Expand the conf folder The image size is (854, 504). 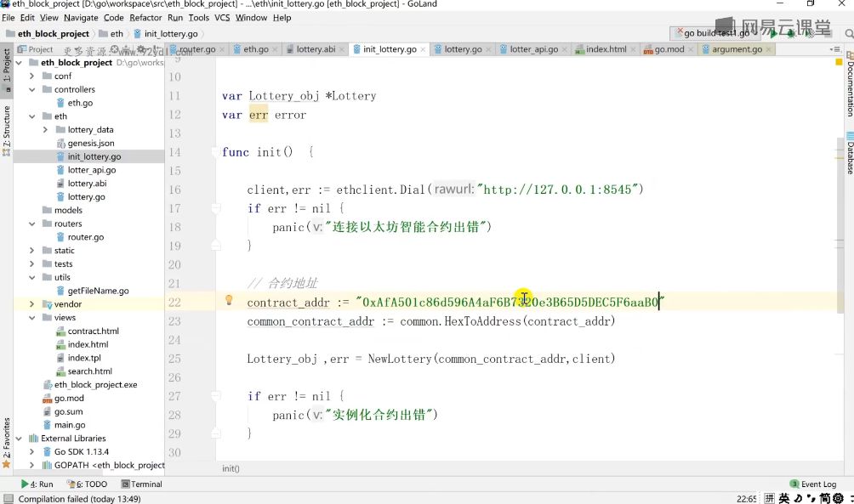[x=31, y=76]
